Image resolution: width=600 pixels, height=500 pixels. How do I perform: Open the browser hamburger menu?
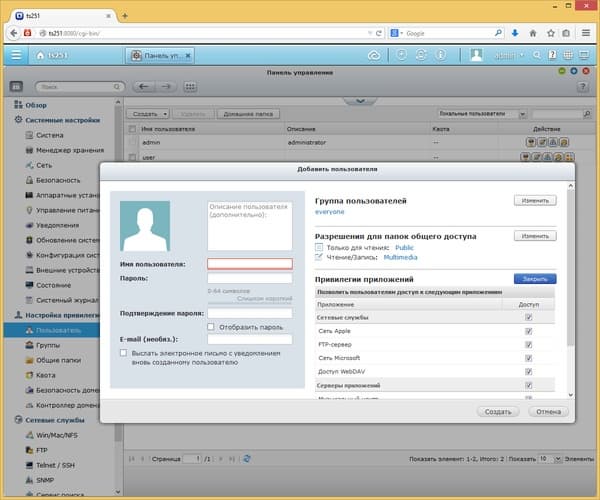point(586,33)
